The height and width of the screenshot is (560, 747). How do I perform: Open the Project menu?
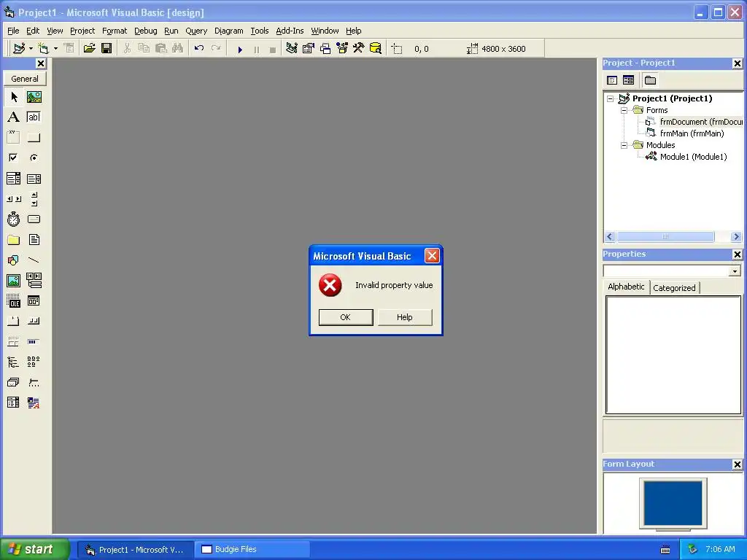pyautogui.click(x=82, y=31)
